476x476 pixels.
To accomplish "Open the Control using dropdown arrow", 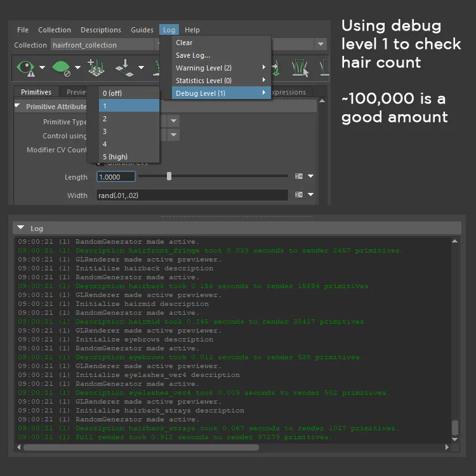I will (173, 135).
